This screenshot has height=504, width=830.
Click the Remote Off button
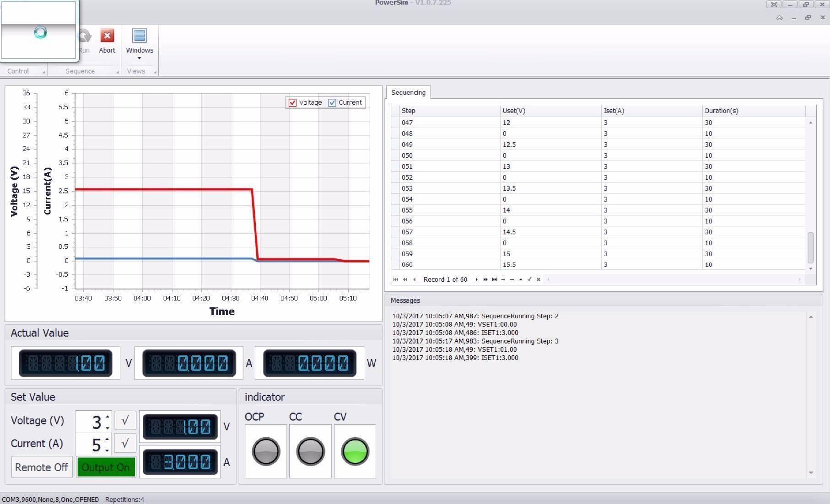point(42,467)
